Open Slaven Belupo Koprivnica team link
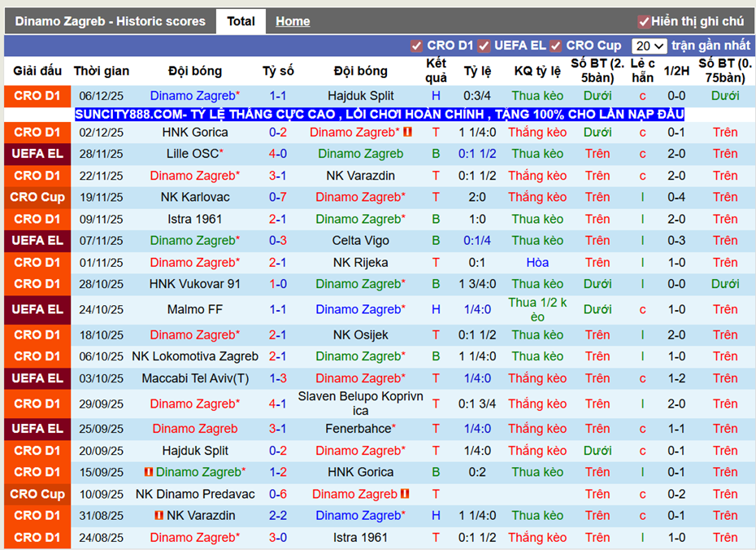 361,404
